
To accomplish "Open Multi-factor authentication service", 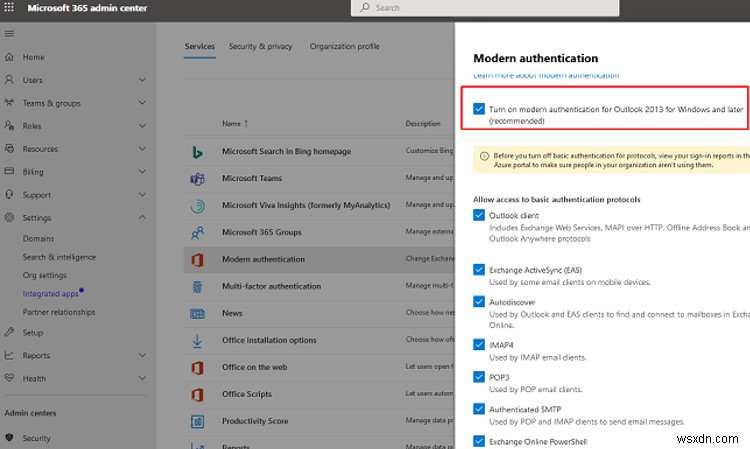I will click(271, 286).
